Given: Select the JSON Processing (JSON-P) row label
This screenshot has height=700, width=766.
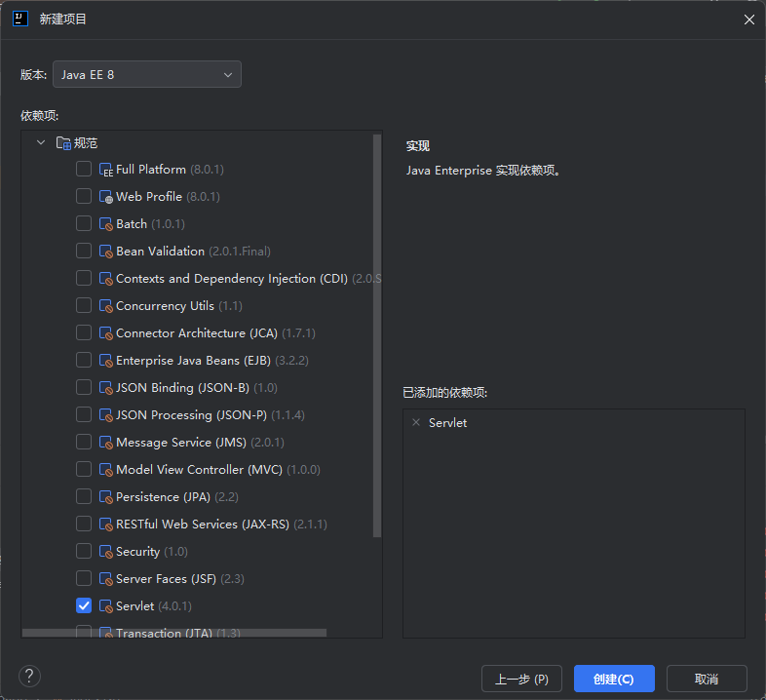Looking at the screenshot, I should [x=211, y=415].
